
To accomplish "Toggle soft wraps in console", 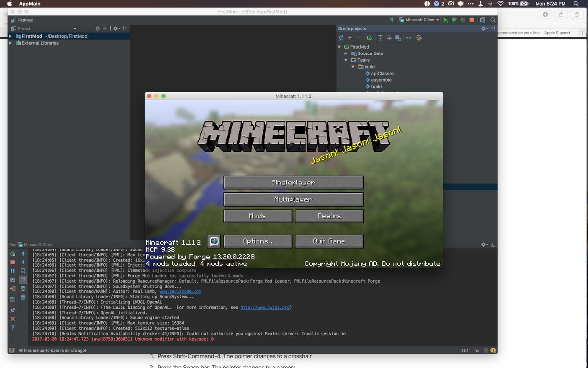I will click(23, 271).
